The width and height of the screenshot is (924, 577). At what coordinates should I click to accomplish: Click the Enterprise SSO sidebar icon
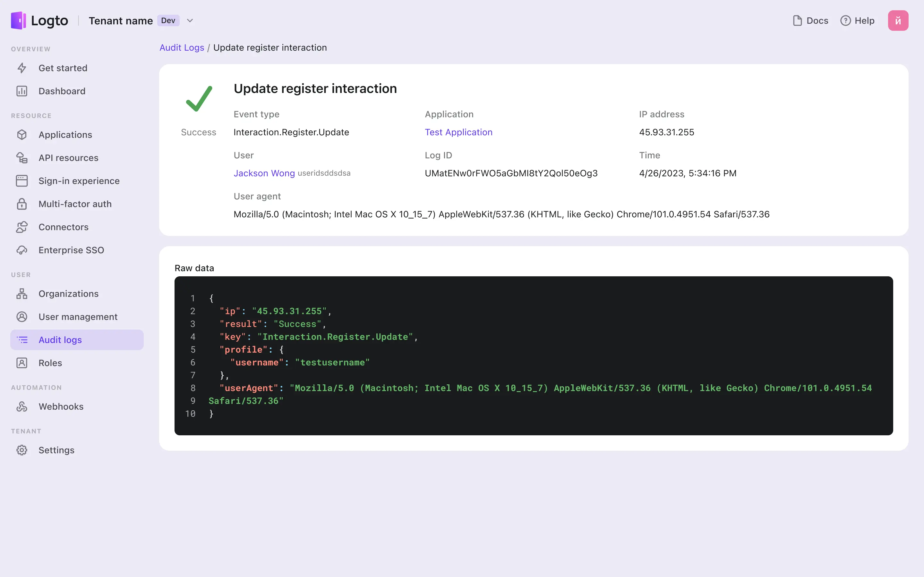coord(22,250)
